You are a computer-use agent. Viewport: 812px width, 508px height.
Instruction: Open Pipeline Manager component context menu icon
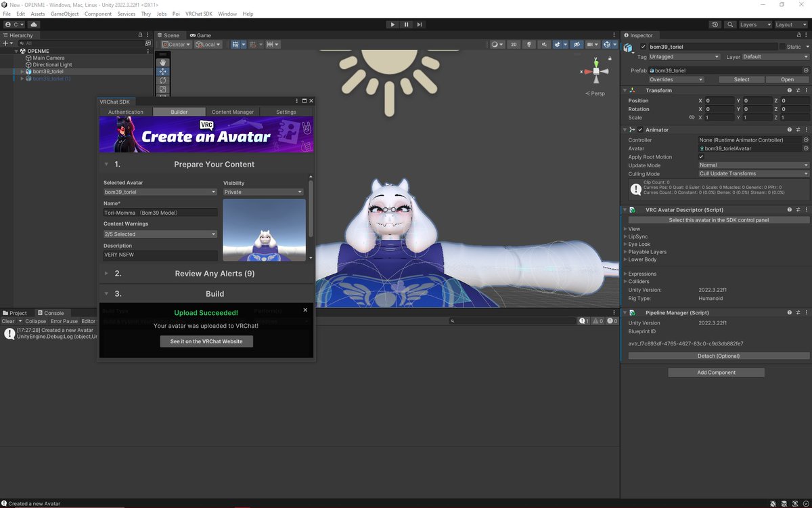(x=805, y=313)
